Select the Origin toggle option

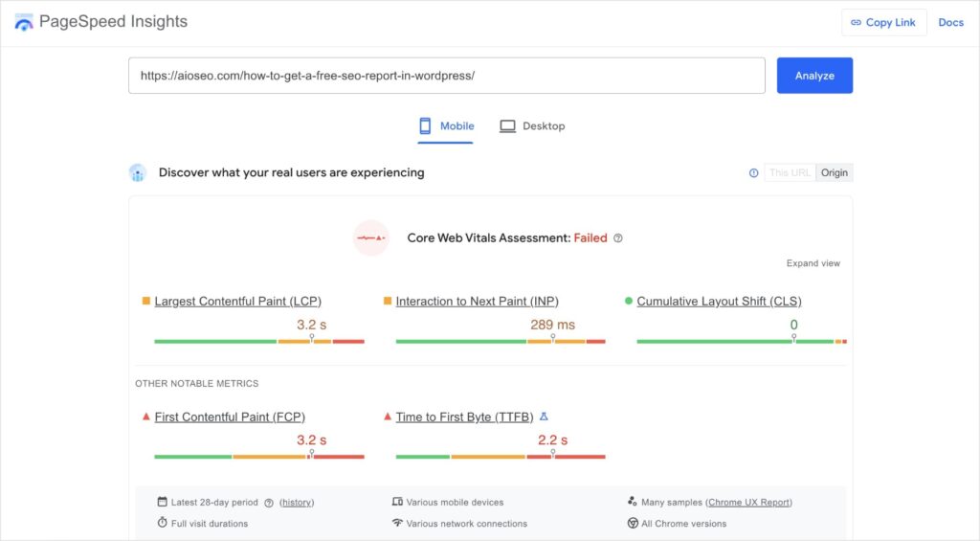tap(835, 172)
